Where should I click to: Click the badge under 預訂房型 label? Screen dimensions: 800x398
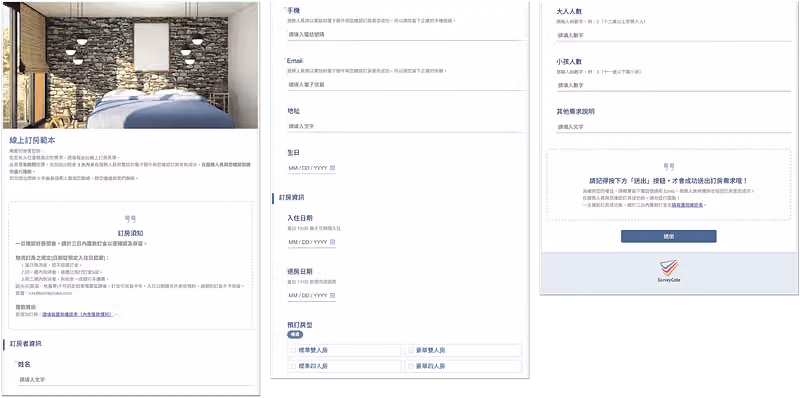click(295, 335)
